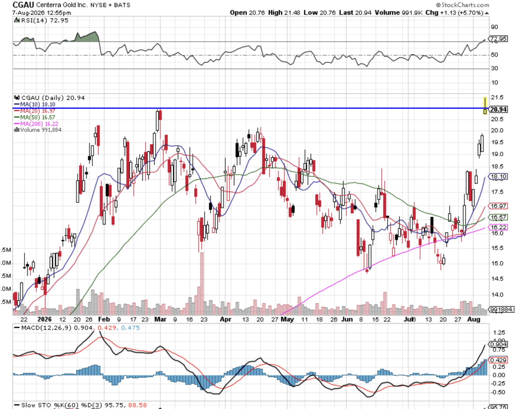
Task: Click the yellow latest candlestick on the price chart
Action: pyautogui.click(x=485, y=106)
